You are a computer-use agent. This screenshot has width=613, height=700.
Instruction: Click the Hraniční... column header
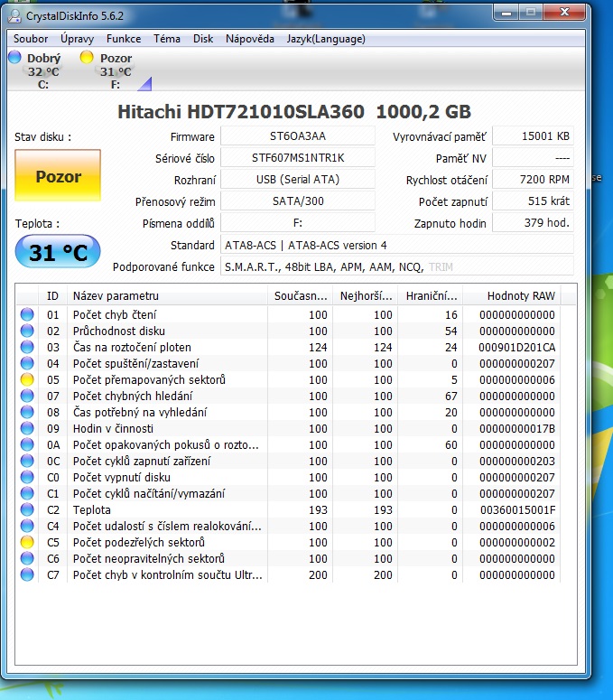click(431, 295)
